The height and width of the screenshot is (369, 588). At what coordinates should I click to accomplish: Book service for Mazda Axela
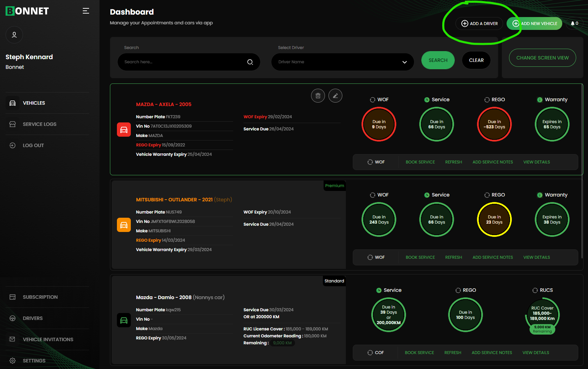[x=420, y=162]
